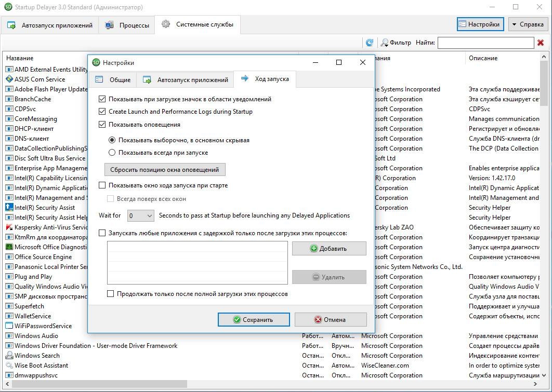
Task: Select the Ход запуска tab
Action: pyautogui.click(x=265, y=79)
